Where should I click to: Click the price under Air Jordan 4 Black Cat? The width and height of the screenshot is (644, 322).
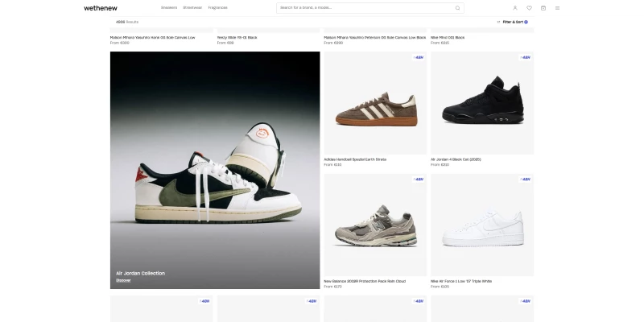[x=440, y=165]
